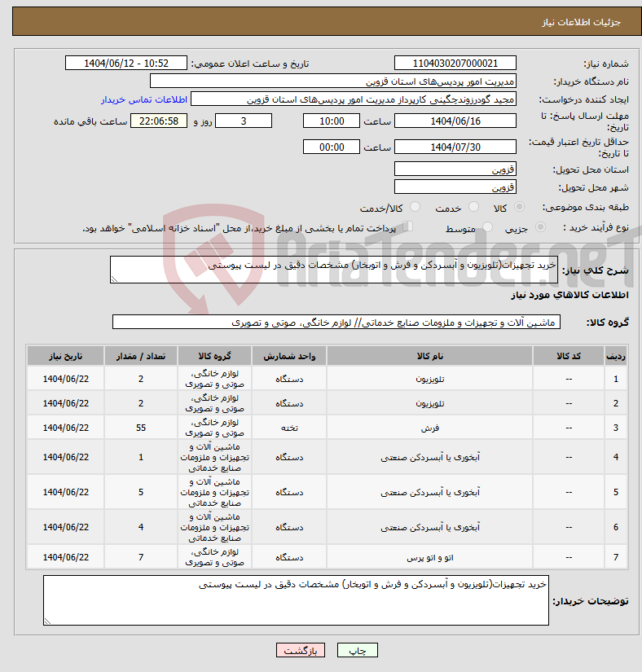Select the کالا/خدمت radio button
This screenshot has height=672, width=642.
click(x=415, y=207)
